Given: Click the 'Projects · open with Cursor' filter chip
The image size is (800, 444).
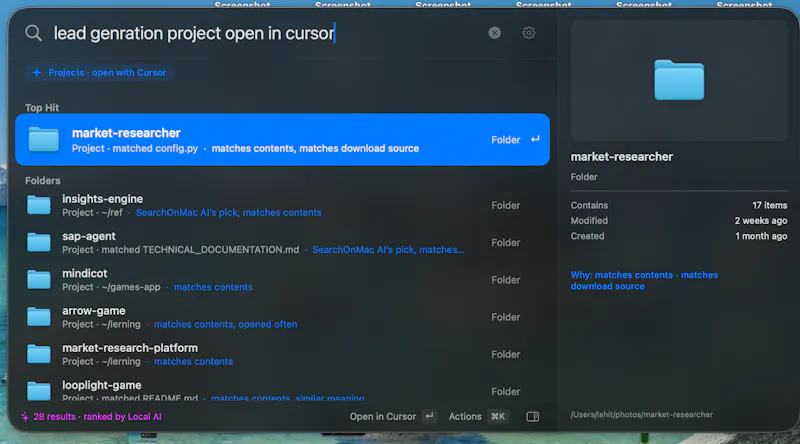Looking at the screenshot, I should click(x=99, y=72).
